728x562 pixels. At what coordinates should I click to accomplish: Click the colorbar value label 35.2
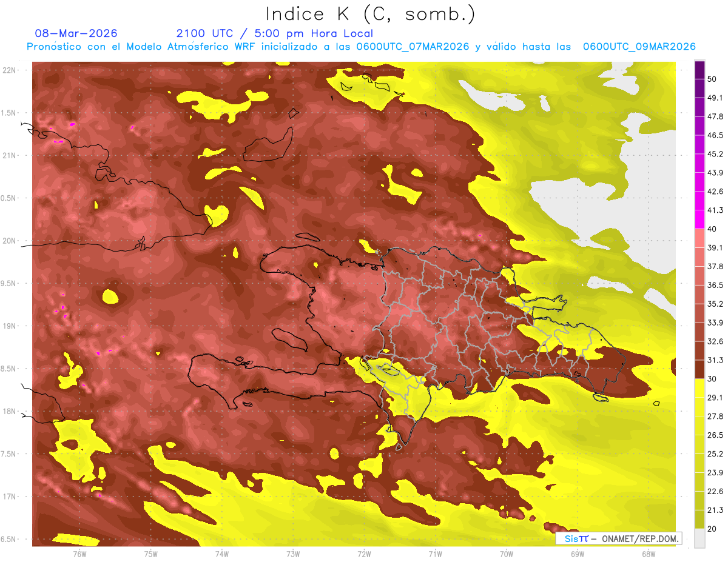715,304
